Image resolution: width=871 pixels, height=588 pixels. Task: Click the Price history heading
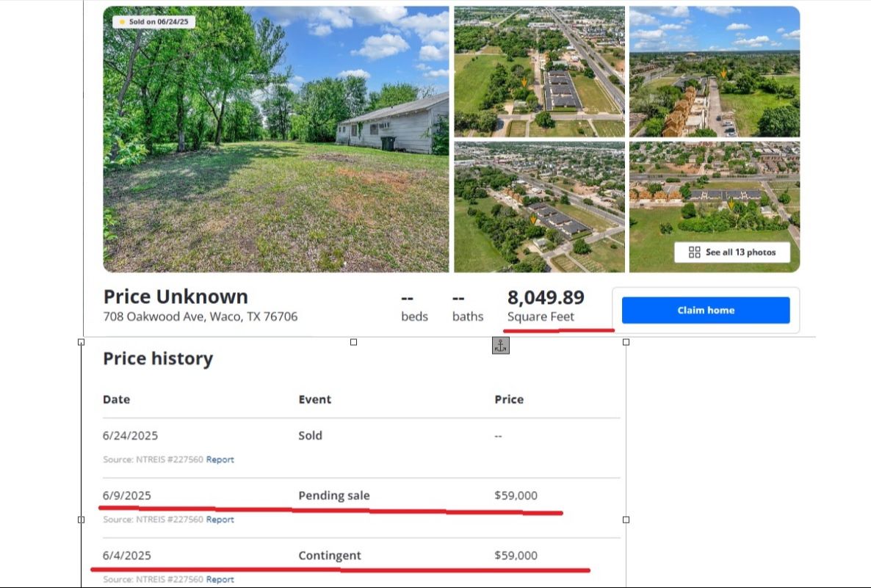[158, 359]
